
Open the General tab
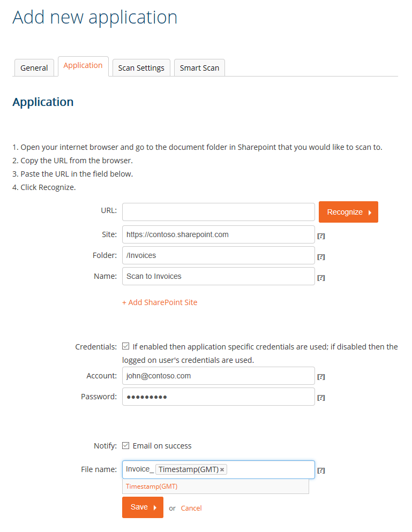[x=34, y=68]
